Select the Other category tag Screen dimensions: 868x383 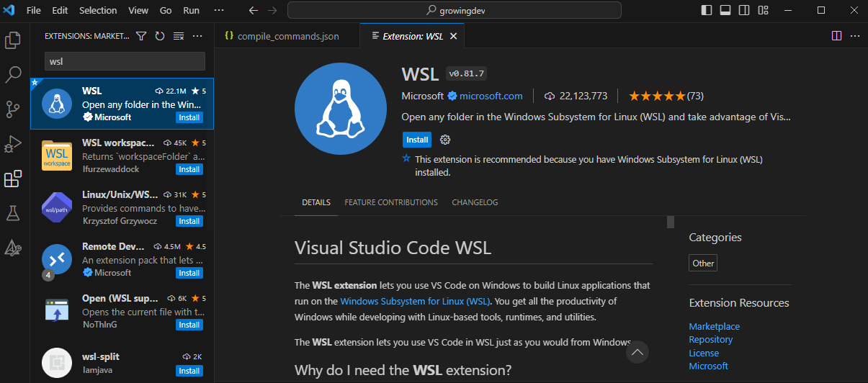pos(703,263)
